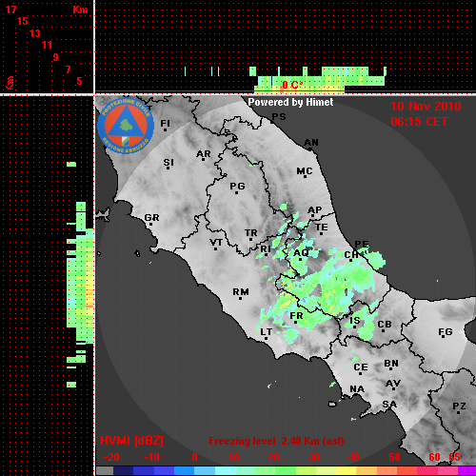Click the FI city label
476x476 pixels.
tap(165, 123)
